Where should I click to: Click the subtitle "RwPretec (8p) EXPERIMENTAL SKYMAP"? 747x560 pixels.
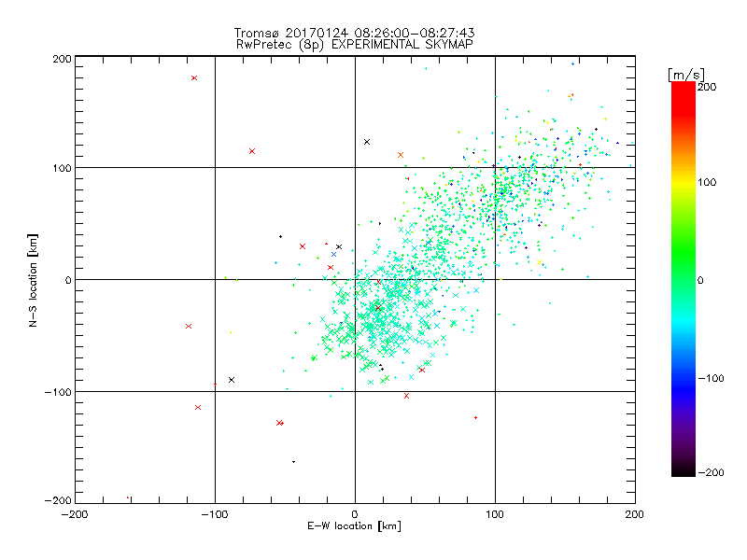(355, 45)
